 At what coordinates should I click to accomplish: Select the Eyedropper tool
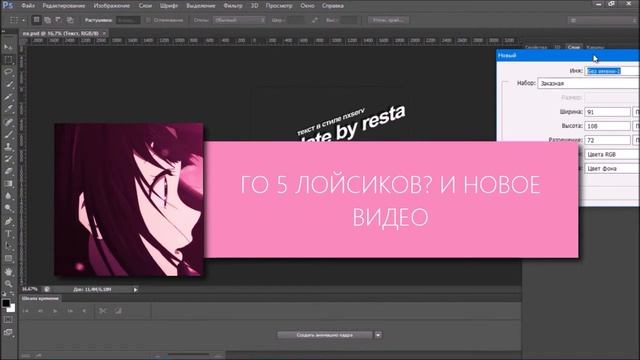(8, 109)
